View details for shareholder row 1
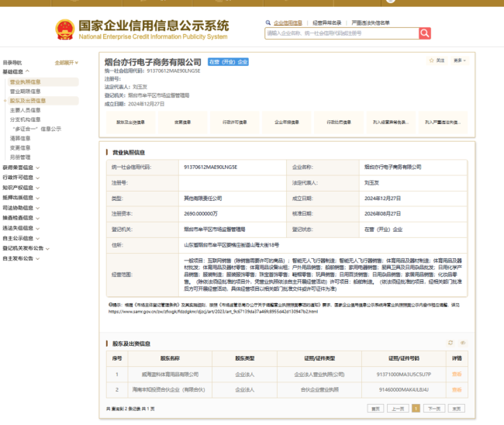The width and height of the screenshot is (504, 425). coord(457,375)
